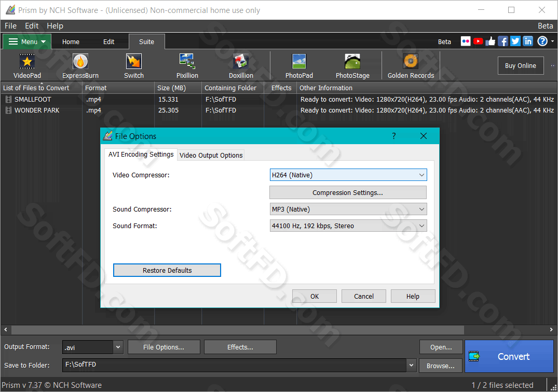Select the Suite ribbon tab
Image resolution: width=558 pixels, height=392 pixels.
coord(146,41)
